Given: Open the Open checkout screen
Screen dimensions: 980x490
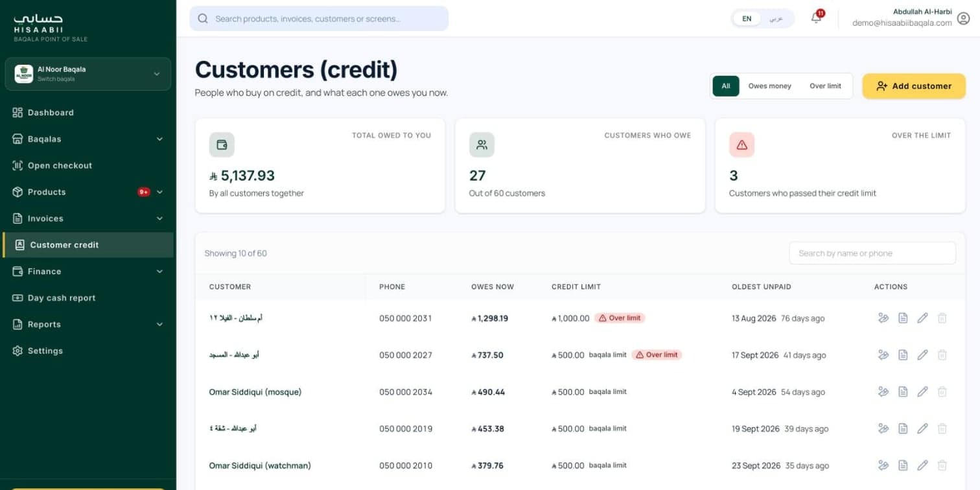Looking at the screenshot, I should (88, 165).
